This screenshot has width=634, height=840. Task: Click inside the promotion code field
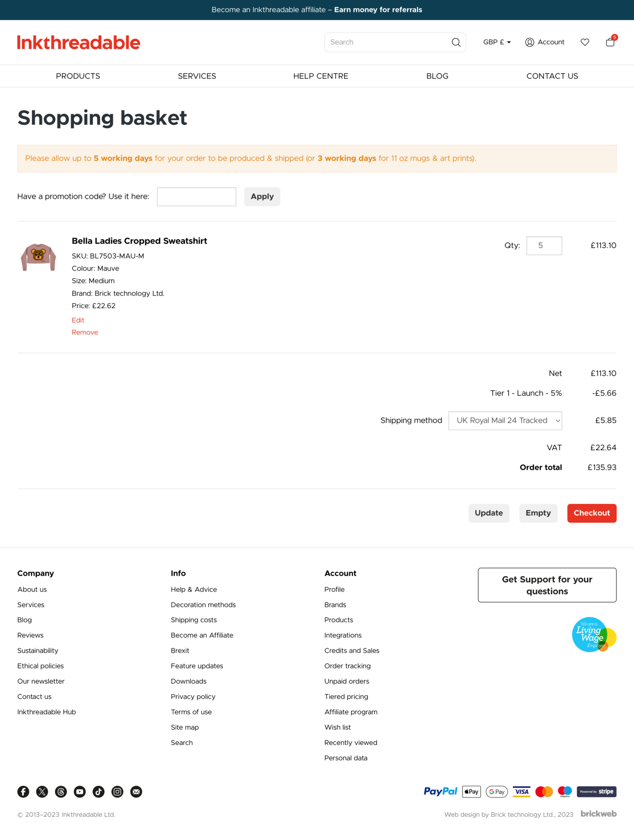[196, 196]
